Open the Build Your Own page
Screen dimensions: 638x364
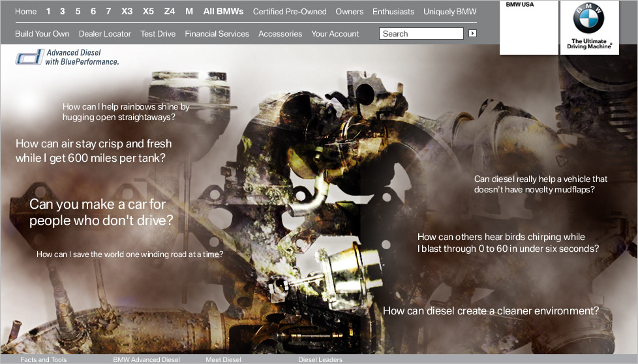pos(42,34)
